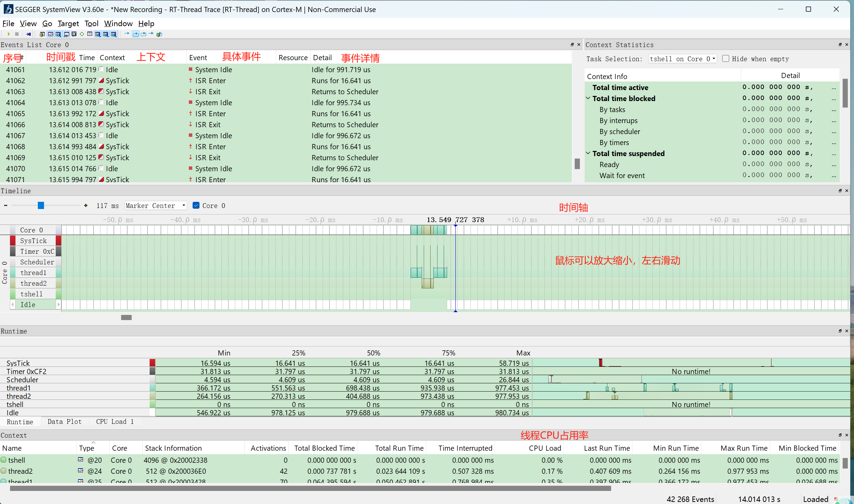Toggle the tshell checkbox in Context list
This screenshot has width=854, height=504.
point(4,460)
